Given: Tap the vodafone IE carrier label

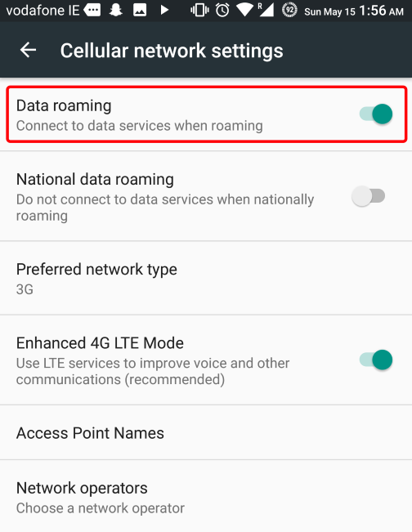Looking at the screenshot, I should (43, 10).
